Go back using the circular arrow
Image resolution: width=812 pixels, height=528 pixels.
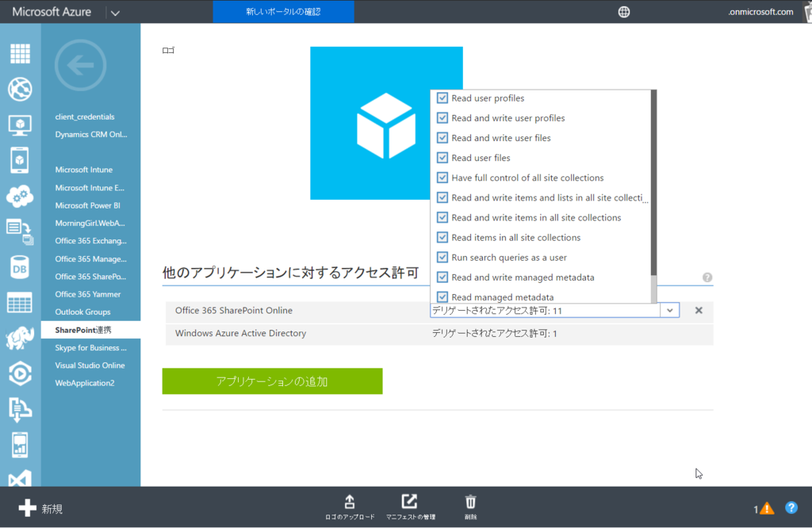point(80,65)
